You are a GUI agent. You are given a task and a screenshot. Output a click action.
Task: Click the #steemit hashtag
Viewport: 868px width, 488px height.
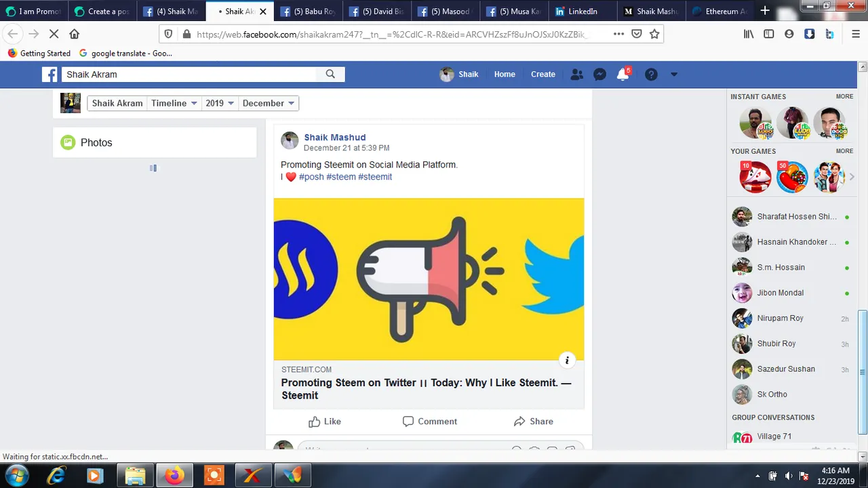(375, 177)
